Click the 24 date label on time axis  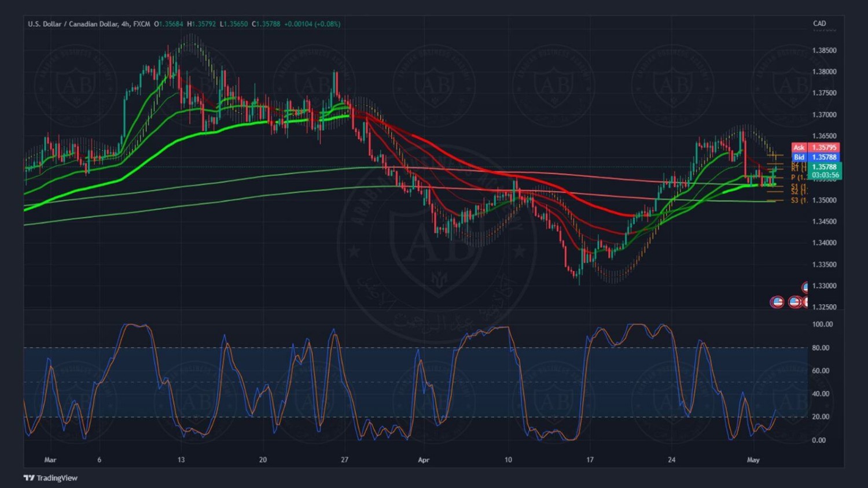[671, 460]
